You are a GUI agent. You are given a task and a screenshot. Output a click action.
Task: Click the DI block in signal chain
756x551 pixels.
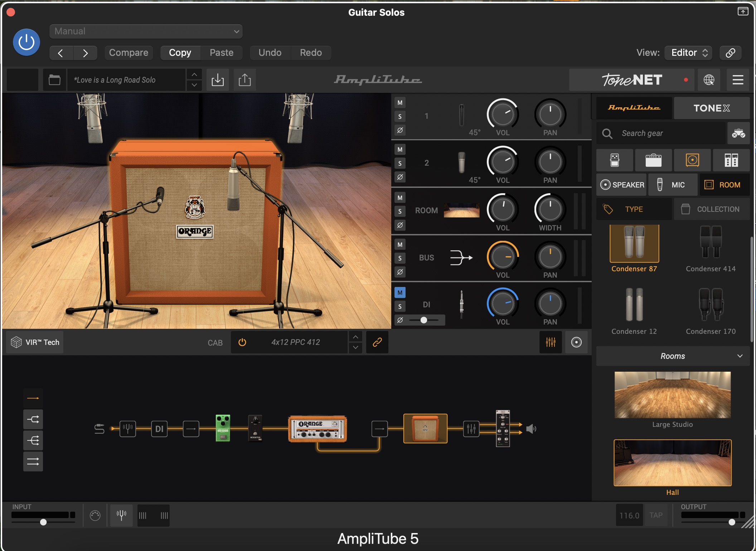[159, 429]
